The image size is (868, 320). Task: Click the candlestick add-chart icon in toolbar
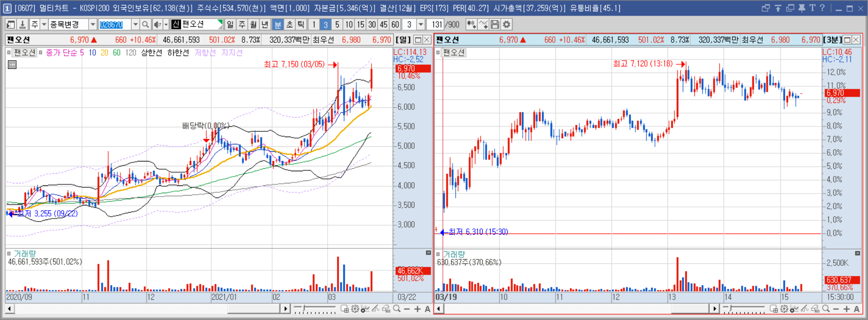click(472, 24)
